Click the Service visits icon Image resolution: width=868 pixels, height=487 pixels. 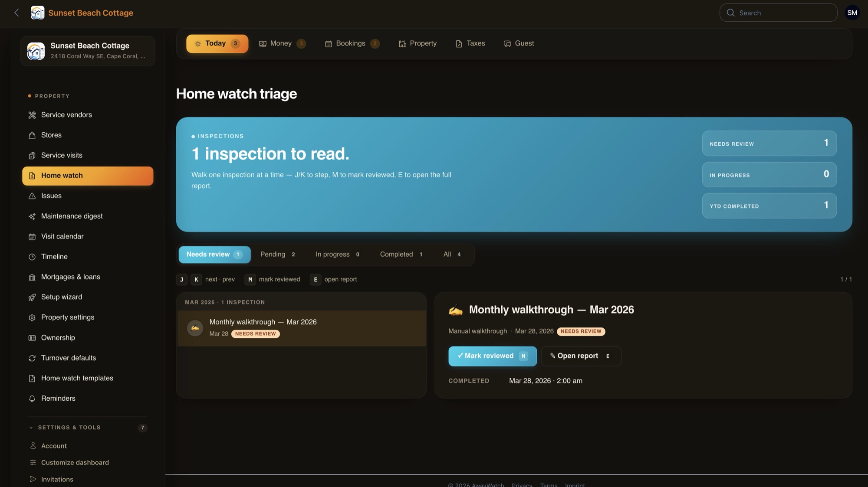tap(32, 155)
